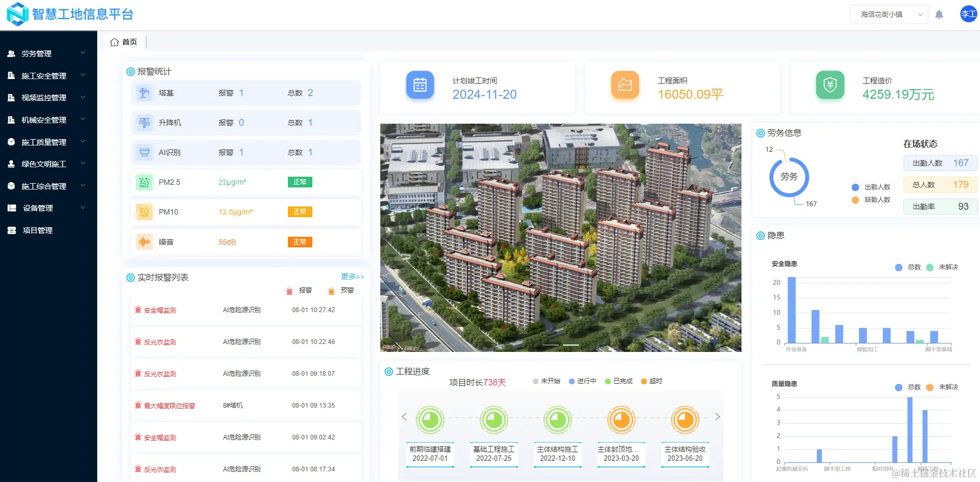This screenshot has height=482, width=980.
Task: Expand the 机械安全管理 chevron
Action: point(83,119)
